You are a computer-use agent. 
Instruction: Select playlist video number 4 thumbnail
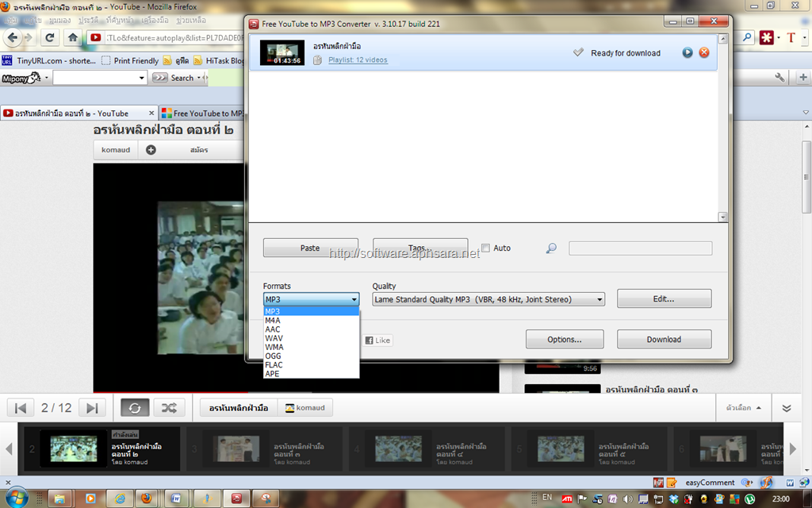pyautogui.click(x=398, y=448)
